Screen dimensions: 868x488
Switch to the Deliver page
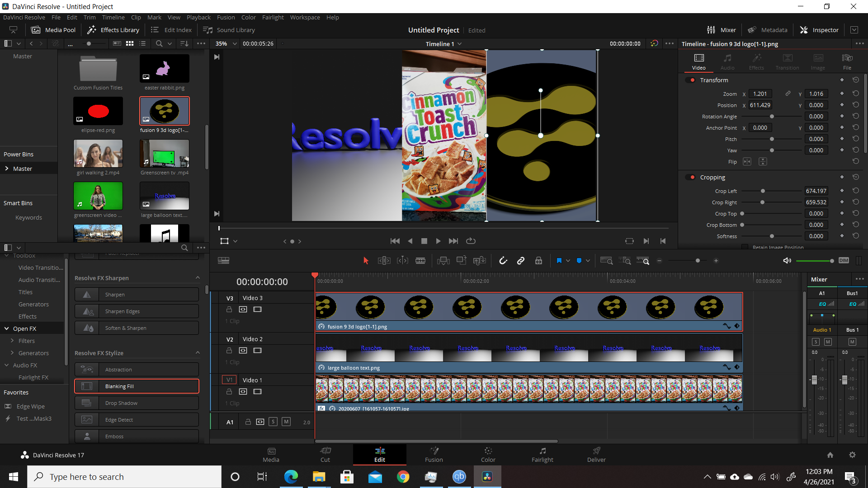pyautogui.click(x=596, y=455)
